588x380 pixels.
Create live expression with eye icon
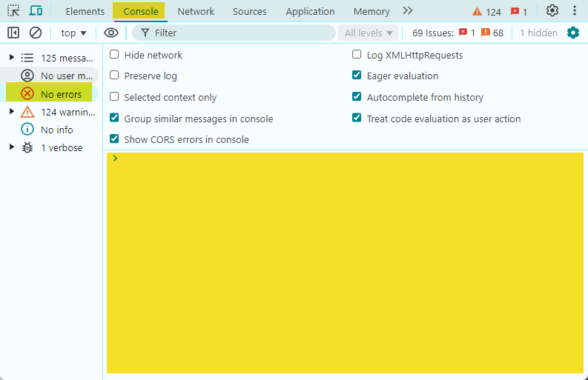tap(111, 33)
